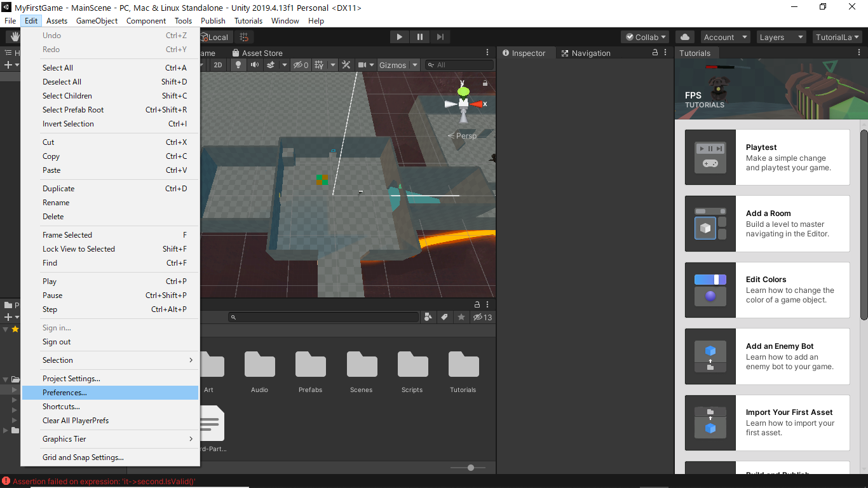Screen dimensions: 868x488
Task: Toggle scene gizmo rotation lock icon
Action: 485,83
